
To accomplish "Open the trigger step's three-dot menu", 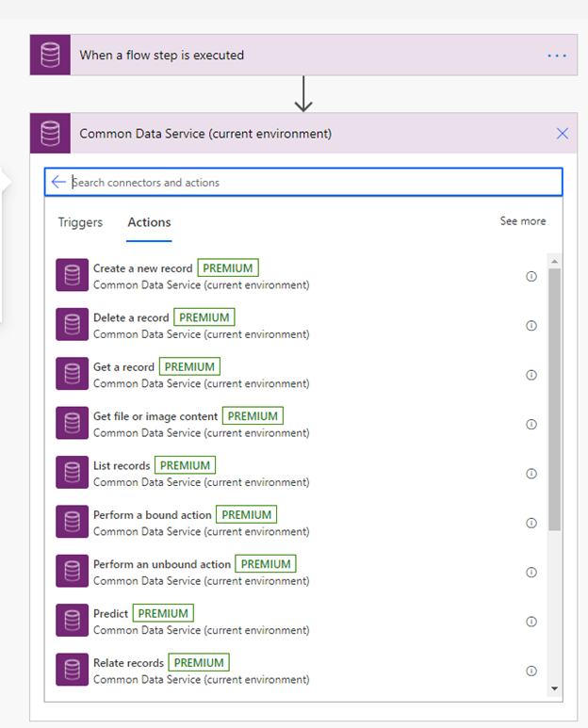I will tap(556, 56).
